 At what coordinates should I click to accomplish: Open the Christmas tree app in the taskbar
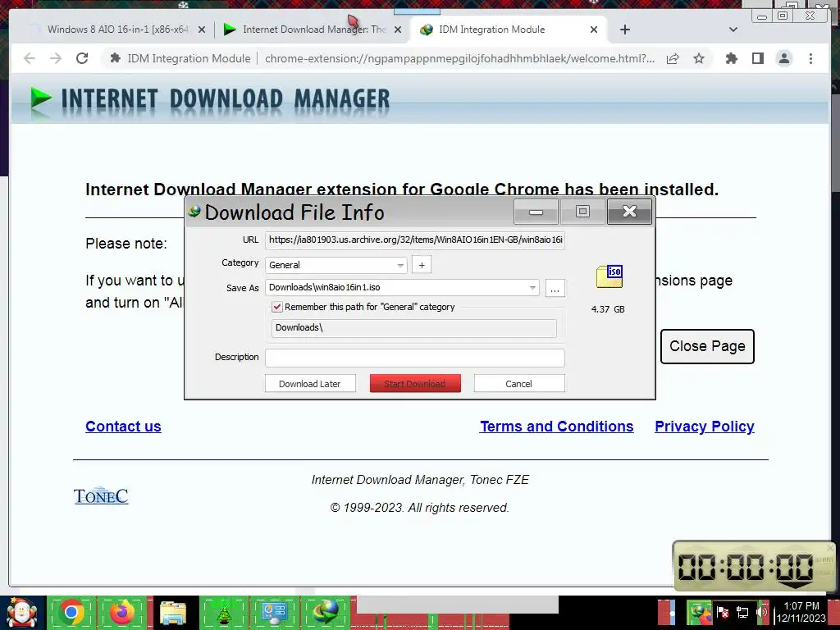point(223,613)
